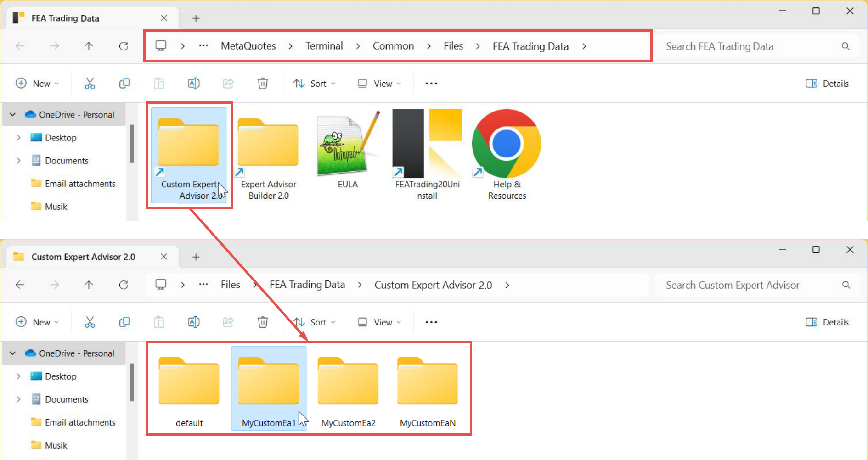The height and width of the screenshot is (460, 868).
Task: Expand Documents tree node in upper window
Action: pyautogui.click(x=18, y=161)
